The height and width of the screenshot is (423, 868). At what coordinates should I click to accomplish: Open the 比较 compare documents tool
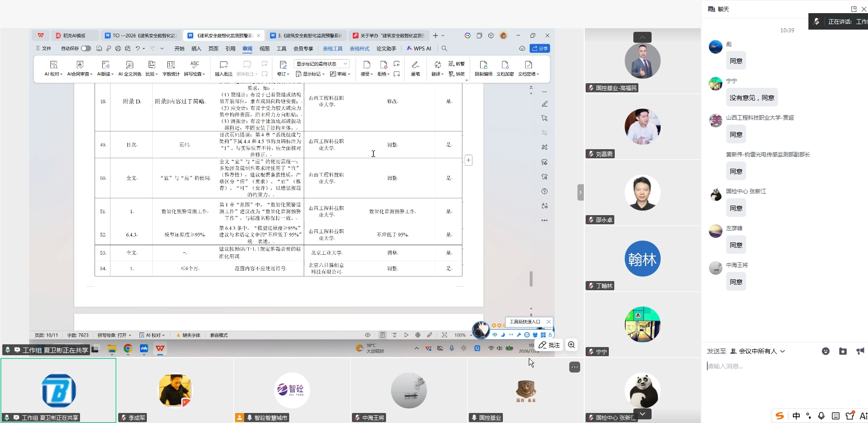click(x=151, y=68)
